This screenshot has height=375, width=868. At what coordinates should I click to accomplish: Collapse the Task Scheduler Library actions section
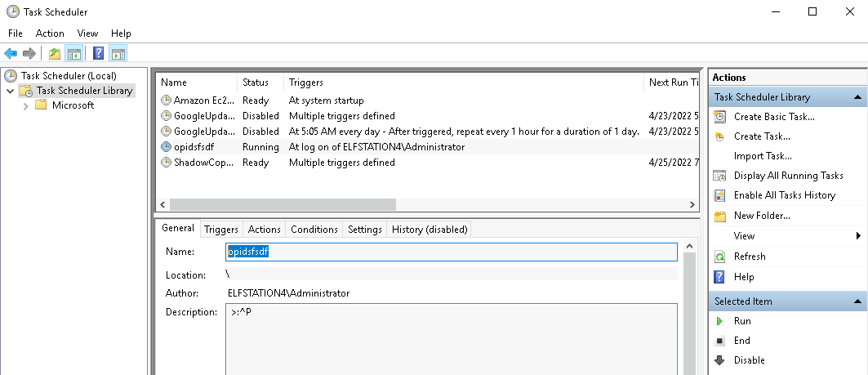(x=858, y=97)
